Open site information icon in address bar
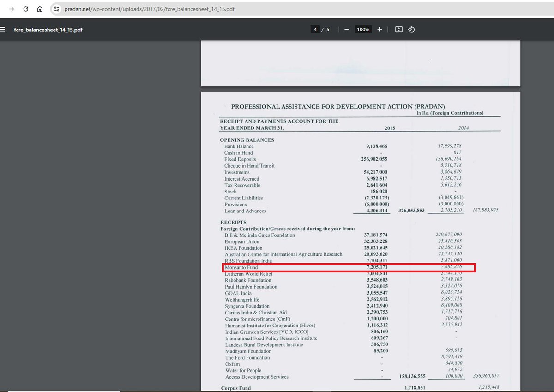 (x=56, y=9)
